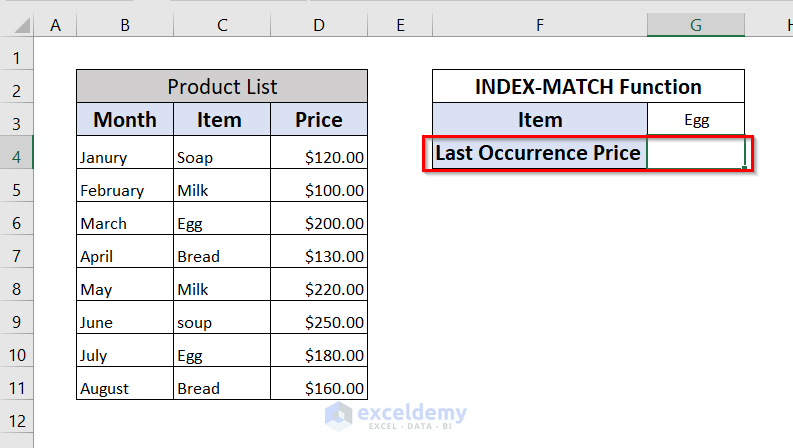Select the August month cell
The height and width of the screenshot is (448, 793).
coord(125,387)
